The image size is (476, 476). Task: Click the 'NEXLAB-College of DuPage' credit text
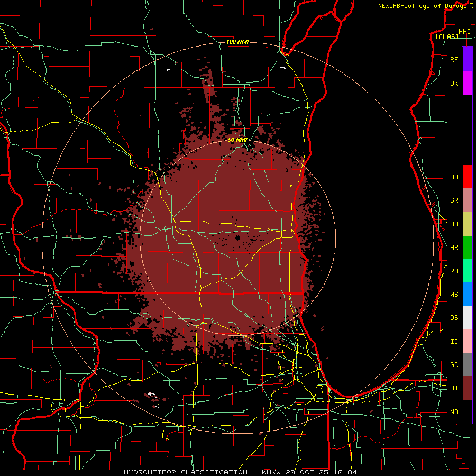pos(422,6)
